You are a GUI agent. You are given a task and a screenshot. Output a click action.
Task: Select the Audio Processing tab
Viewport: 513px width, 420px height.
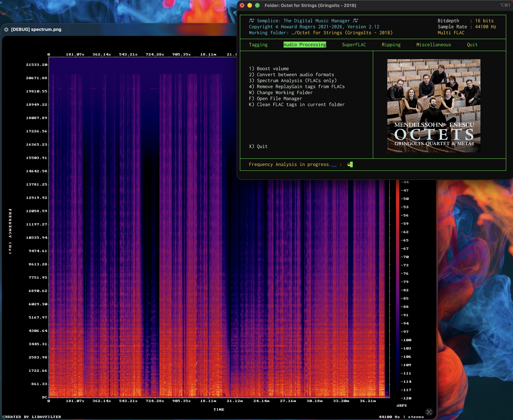pyautogui.click(x=305, y=45)
